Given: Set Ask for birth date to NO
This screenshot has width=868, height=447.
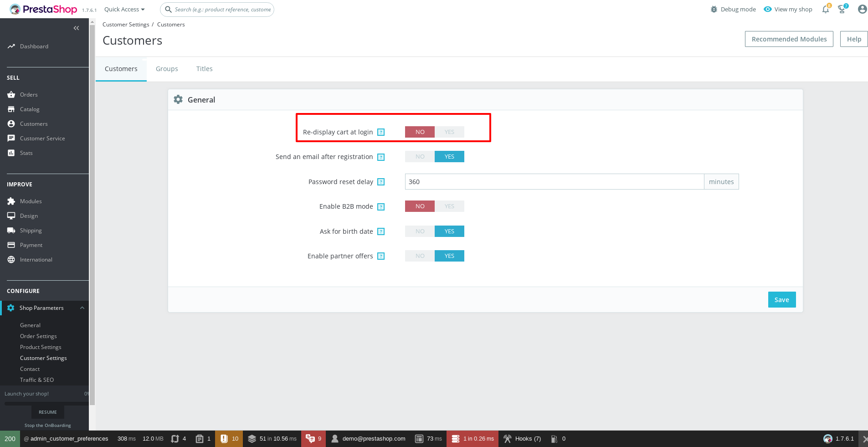Looking at the screenshot, I should 420,231.
